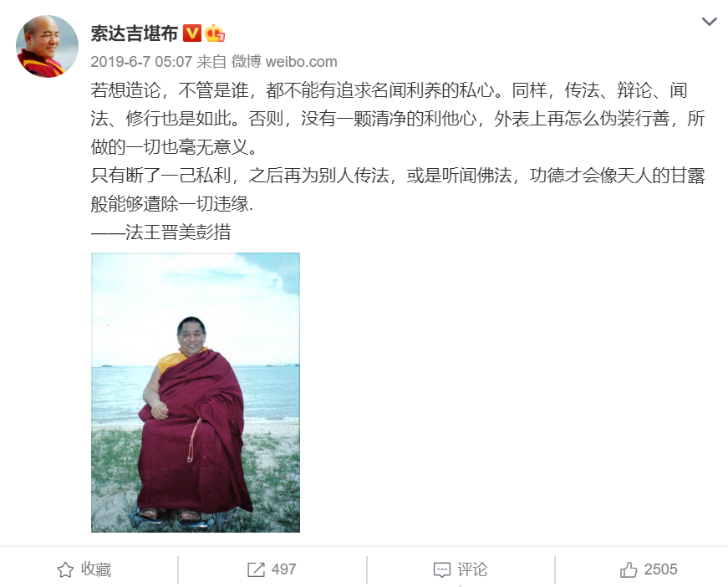Click the 法王晋美彭措 attribution line

tap(160, 232)
